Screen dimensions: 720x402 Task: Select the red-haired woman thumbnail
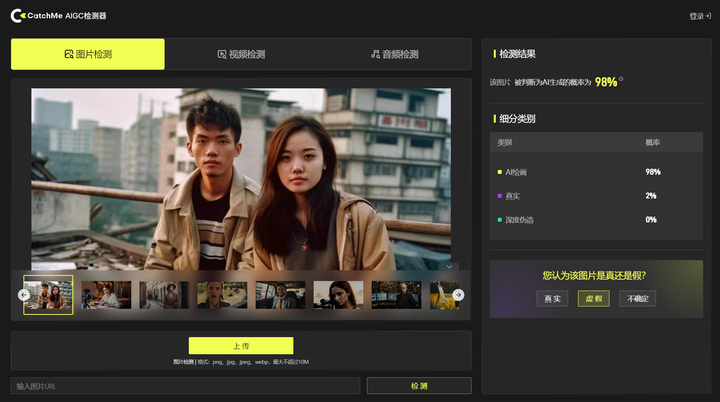(x=338, y=295)
